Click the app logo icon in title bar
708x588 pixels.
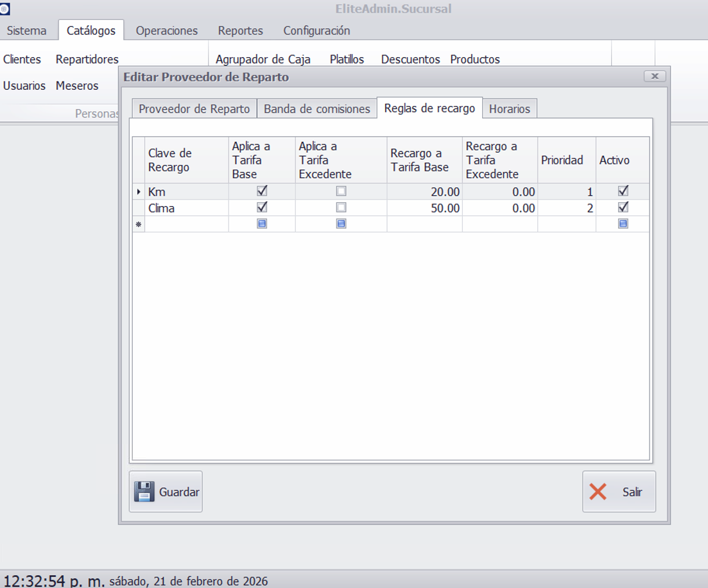click(5, 9)
